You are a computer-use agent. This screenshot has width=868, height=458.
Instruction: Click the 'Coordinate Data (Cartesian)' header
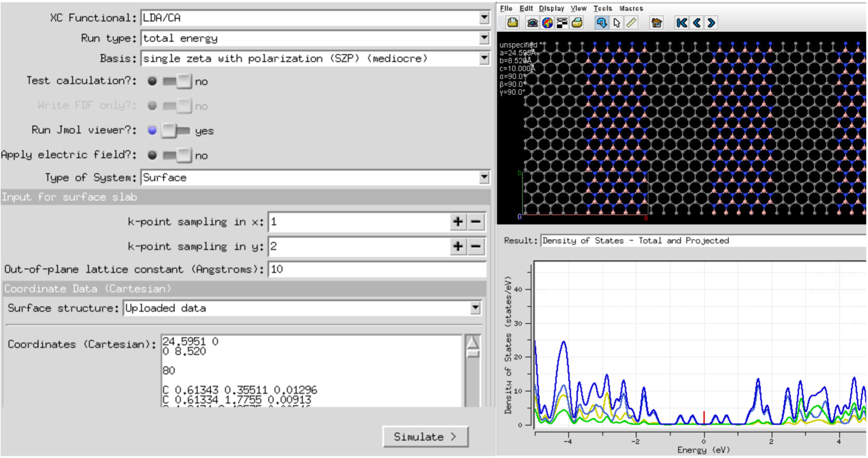[244, 289]
